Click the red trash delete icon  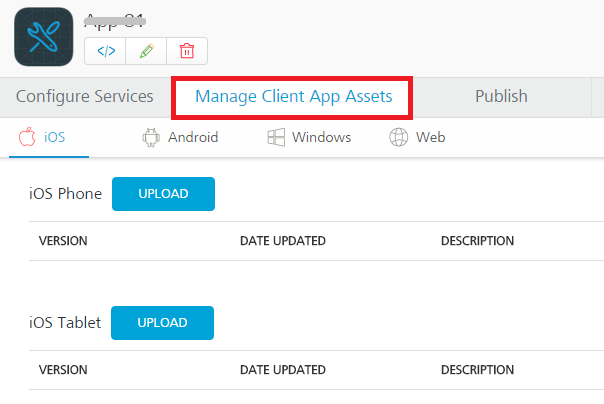(x=187, y=51)
